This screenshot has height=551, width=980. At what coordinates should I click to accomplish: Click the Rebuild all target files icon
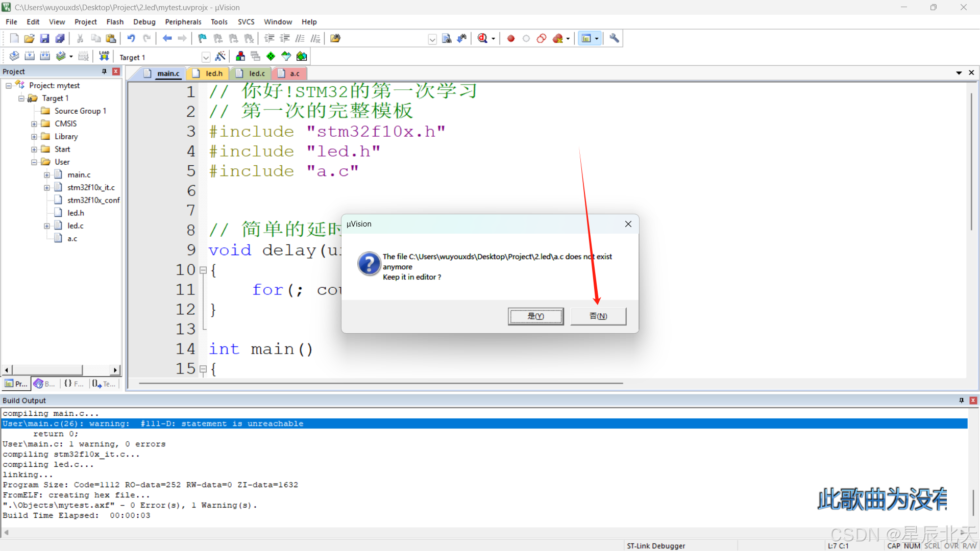coord(45,56)
